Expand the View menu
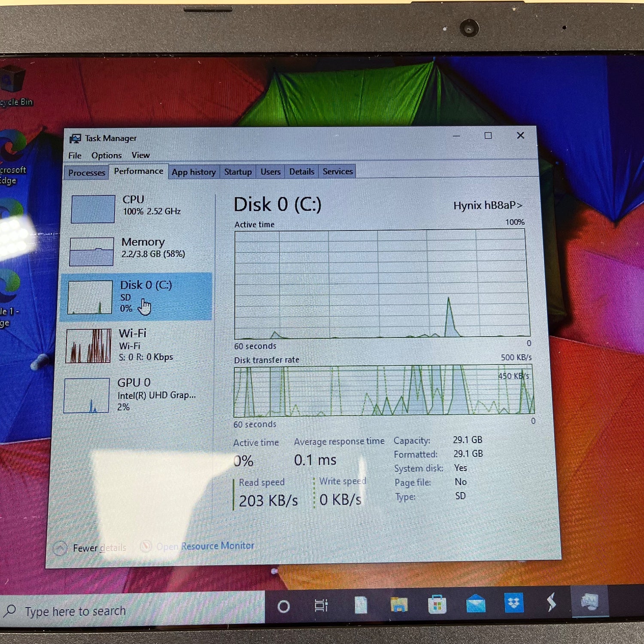The width and height of the screenshot is (644, 644). [x=140, y=155]
